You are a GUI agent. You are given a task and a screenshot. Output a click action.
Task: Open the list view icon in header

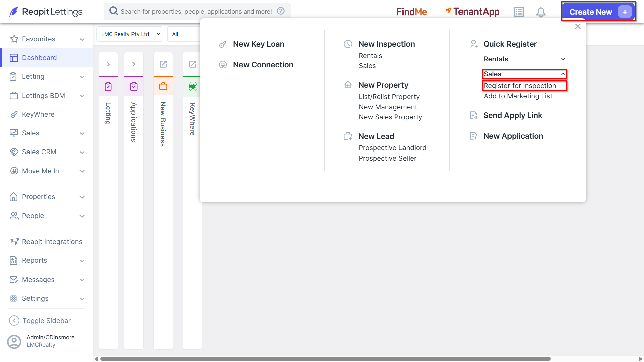point(519,12)
